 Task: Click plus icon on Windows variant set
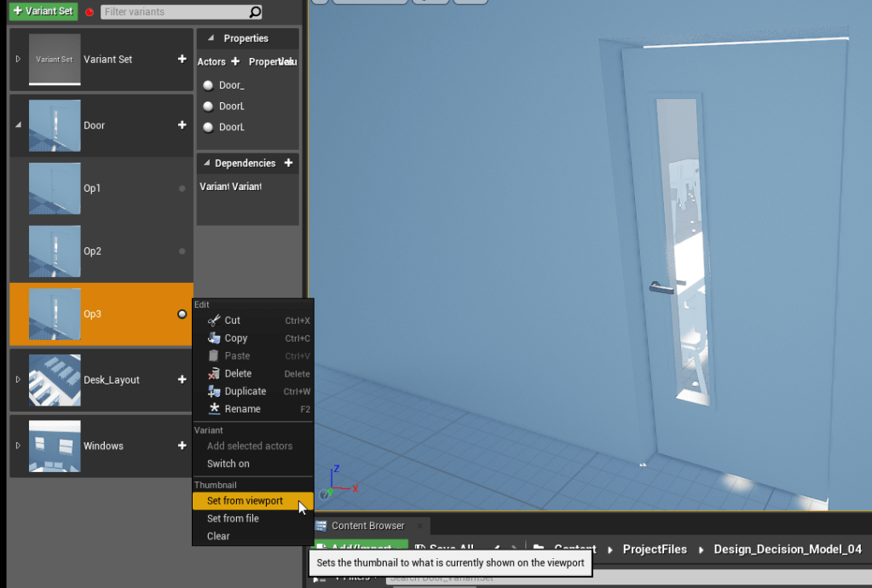pos(182,446)
